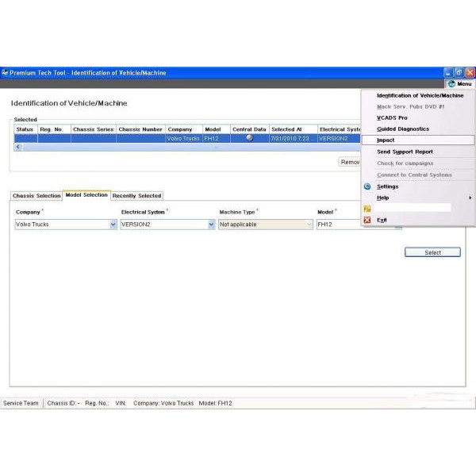The image size is (476, 476).
Task: Click the Selected At column header
Action: [x=294, y=129]
